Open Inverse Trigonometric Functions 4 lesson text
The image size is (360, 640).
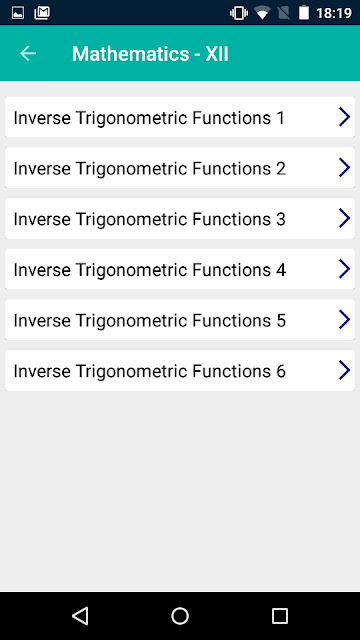click(x=149, y=270)
